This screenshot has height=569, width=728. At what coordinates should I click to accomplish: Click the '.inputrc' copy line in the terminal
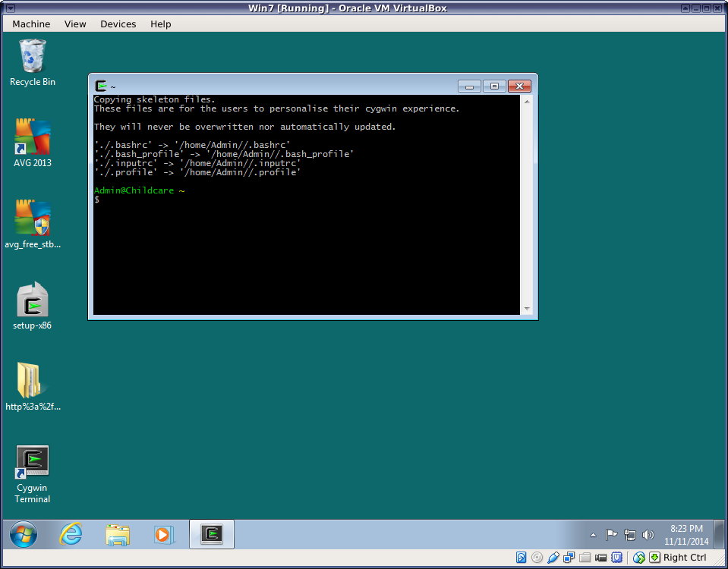click(197, 163)
